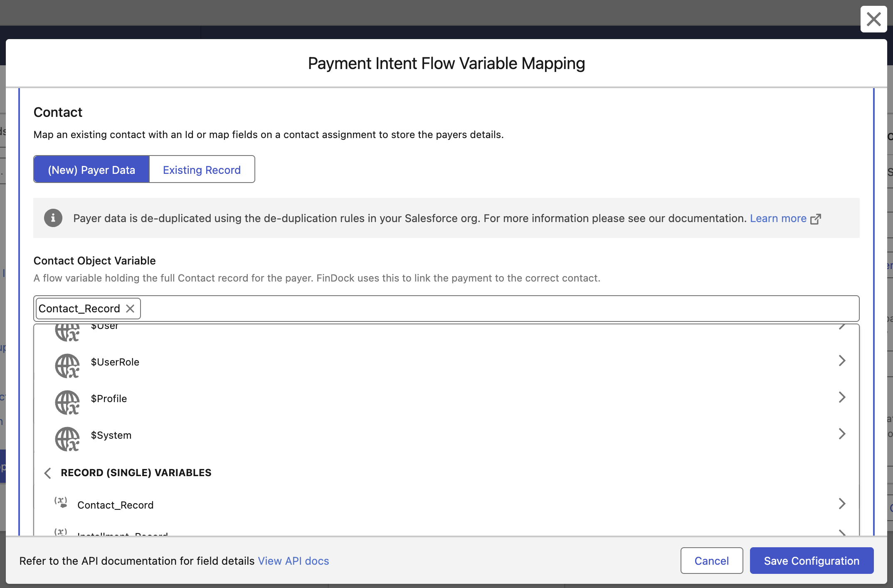This screenshot has height=588, width=893.
Task: Click Save Configuration button
Action: 812,561
